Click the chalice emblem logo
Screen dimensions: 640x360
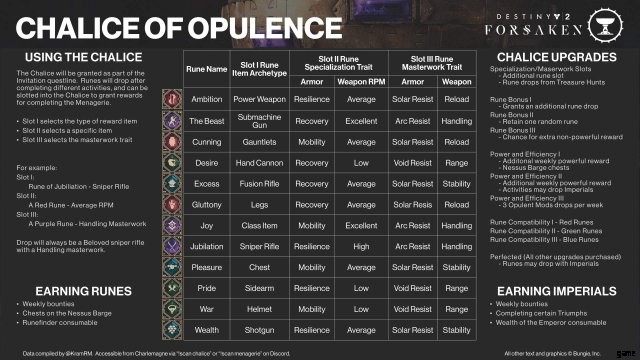point(605,25)
